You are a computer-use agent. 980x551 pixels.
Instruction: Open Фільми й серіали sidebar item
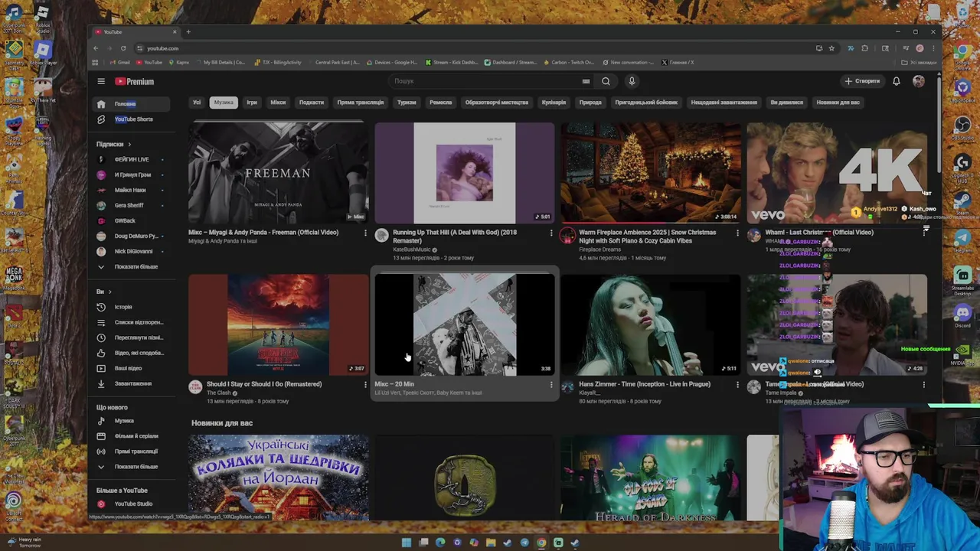[x=131, y=435]
